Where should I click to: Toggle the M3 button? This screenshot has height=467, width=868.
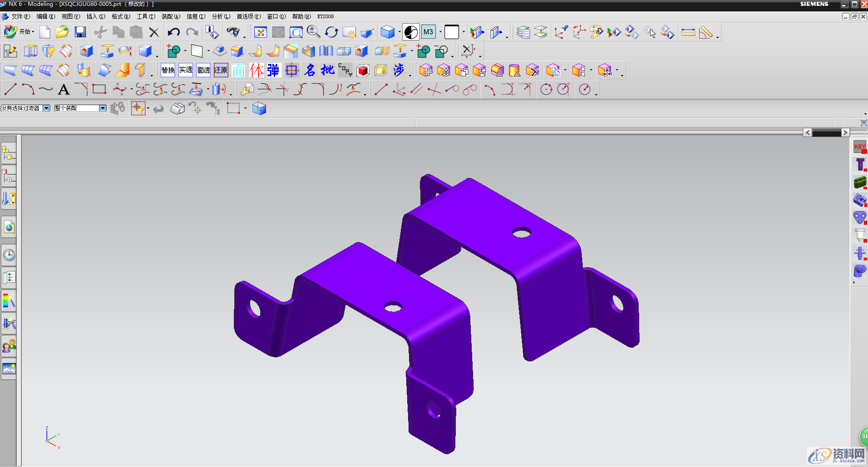pyautogui.click(x=428, y=32)
